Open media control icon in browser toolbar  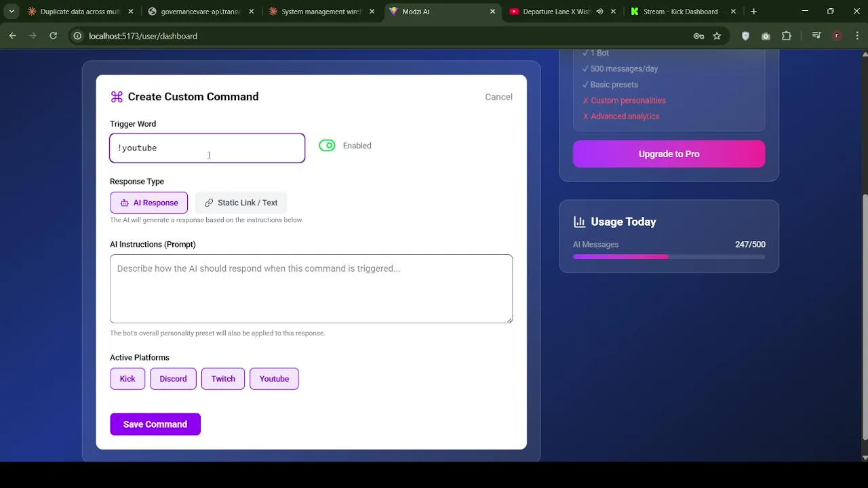pos(816,36)
